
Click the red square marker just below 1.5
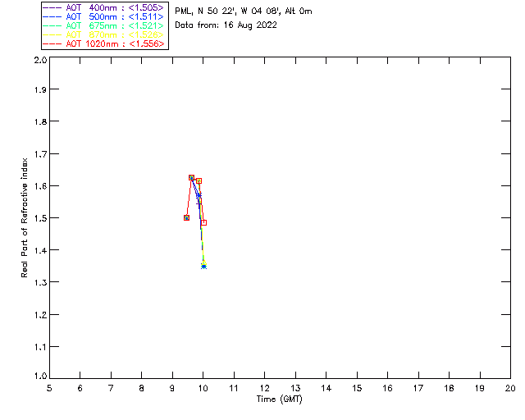tap(203, 223)
